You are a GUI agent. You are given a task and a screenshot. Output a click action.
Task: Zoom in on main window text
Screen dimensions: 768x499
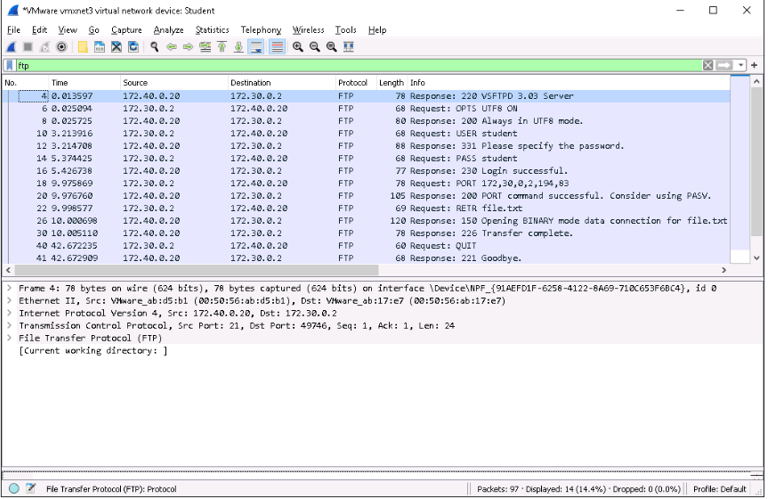tap(298, 47)
